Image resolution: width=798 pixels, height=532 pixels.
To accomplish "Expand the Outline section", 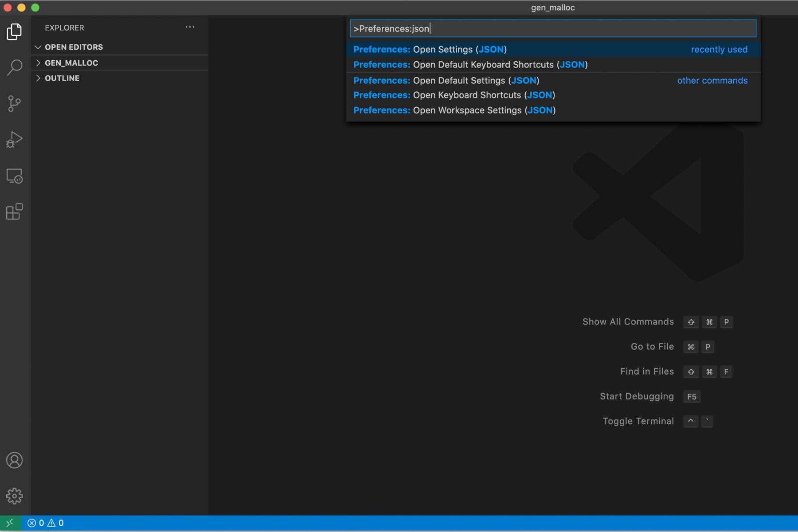I will coord(62,78).
